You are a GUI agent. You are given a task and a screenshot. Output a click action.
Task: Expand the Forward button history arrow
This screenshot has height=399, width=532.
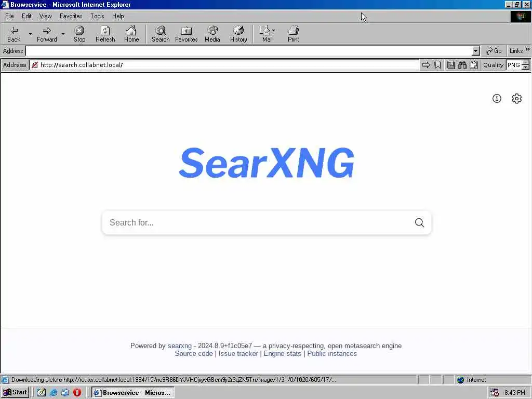pyautogui.click(x=63, y=34)
